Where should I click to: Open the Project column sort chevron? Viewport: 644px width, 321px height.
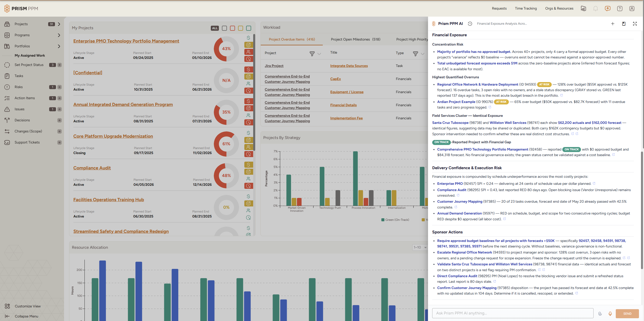pyautogui.click(x=319, y=54)
